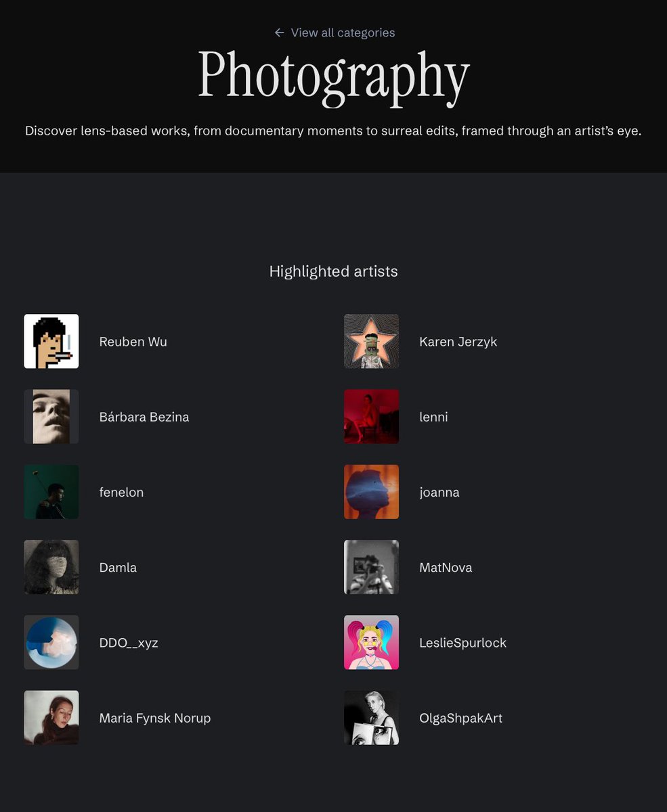
Task: Open Maria Fynsk Norup artist name
Action: (x=155, y=718)
